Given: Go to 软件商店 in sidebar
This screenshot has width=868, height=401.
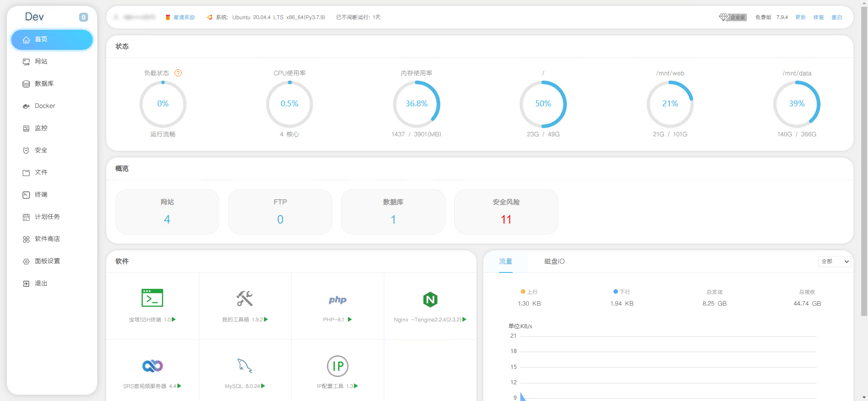Looking at the screenshot, I should click(47, 239).
